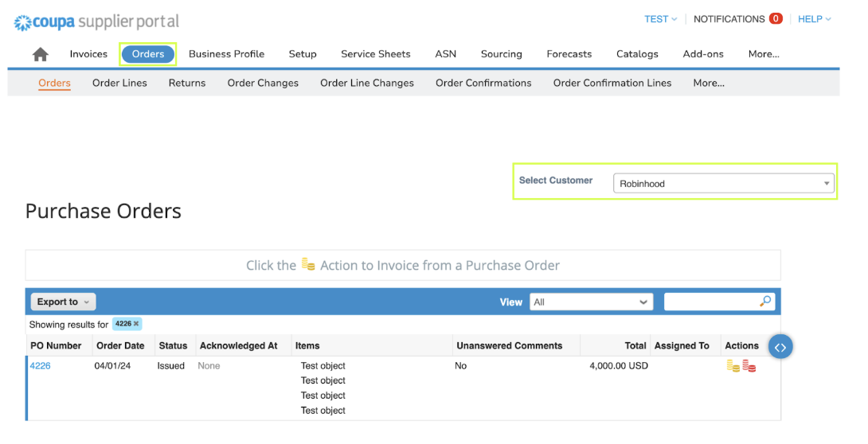Viewport: 868px width, 444px height.
Task: Sort by Unanswered Comments column header
Action: pyautogui.click(x=510, y=345)
